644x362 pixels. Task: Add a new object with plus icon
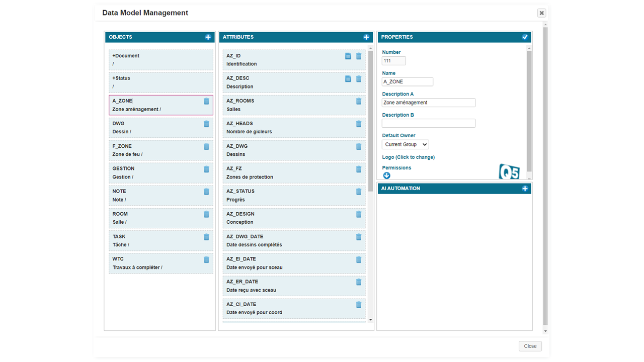click(x=208, y=37)
